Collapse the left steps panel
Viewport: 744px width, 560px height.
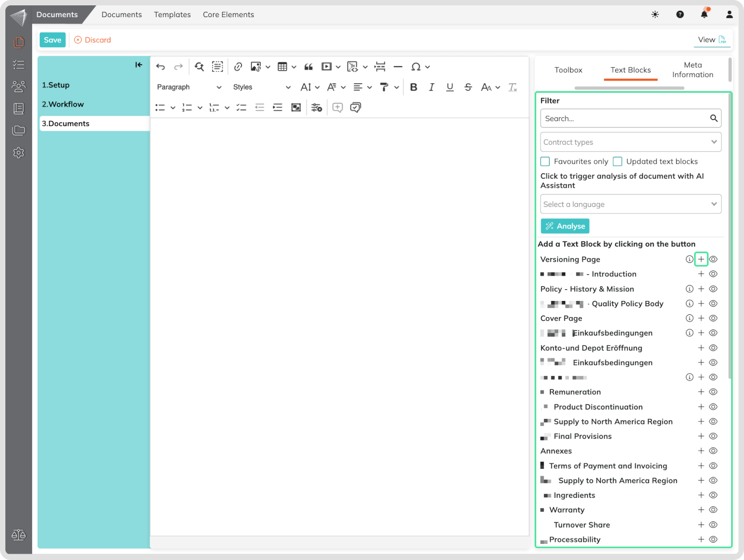coord(138,65)
